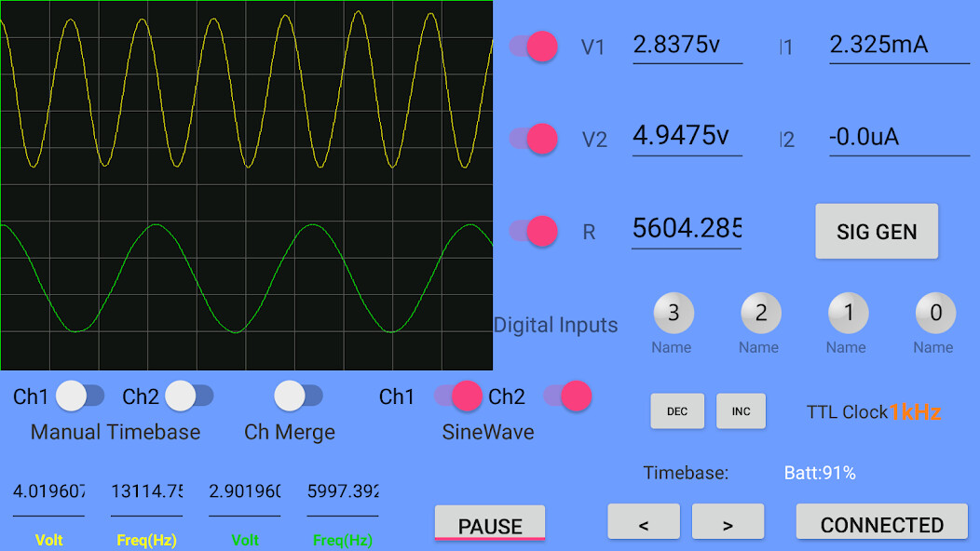Toggle the R resistance switch
This screenshot has width=980, height=551.
[x=534, y=232]
